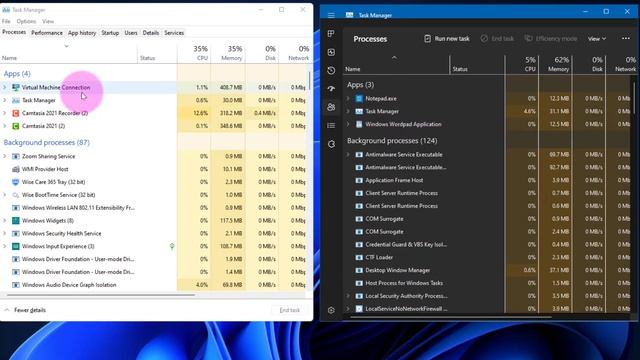The width and height of the screenshot is (640, 360).
Task: Click CTF Loader process icon
Action: click(359, 257)
